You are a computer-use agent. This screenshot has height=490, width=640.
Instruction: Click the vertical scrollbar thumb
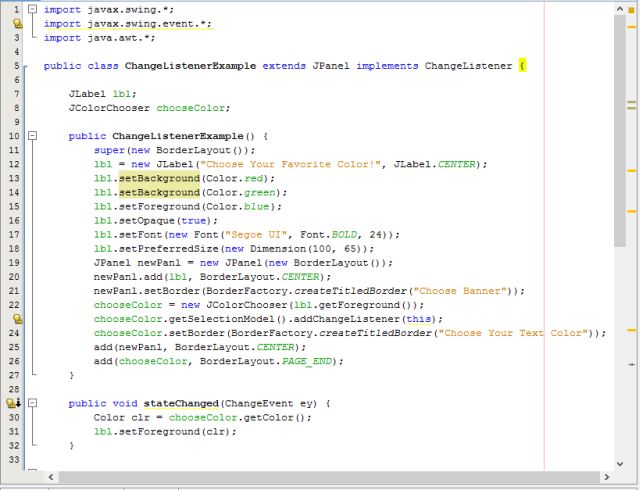click(x=620, y=131)
